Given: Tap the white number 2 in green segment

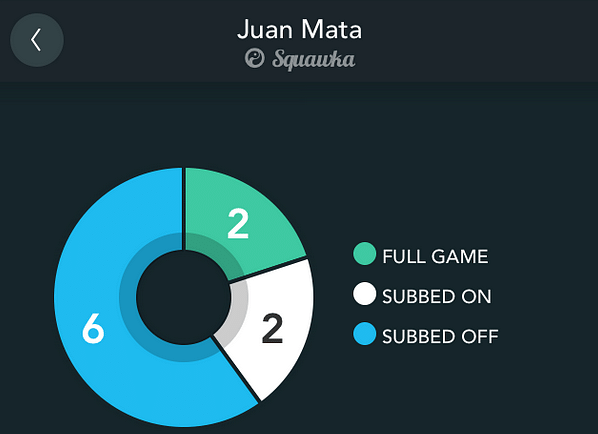Looking at the screenshot, I should pos(238,224).
